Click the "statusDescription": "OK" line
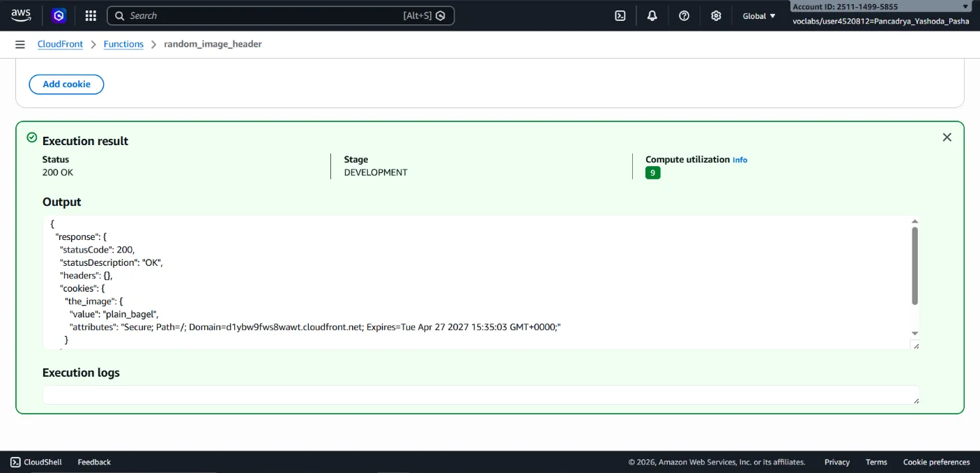The width and height of the screenshot is (980, 473). point(111,262)
